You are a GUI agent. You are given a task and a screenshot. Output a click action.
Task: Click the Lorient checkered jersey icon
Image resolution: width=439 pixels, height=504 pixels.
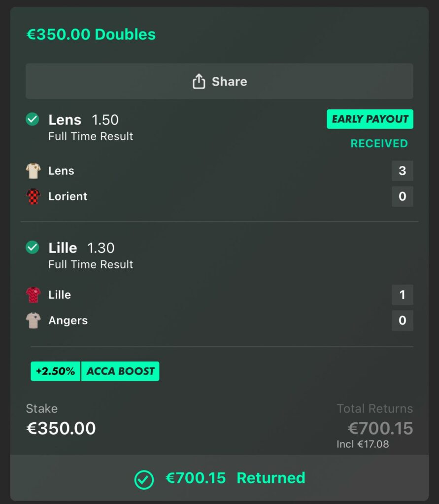coord(33,196)
